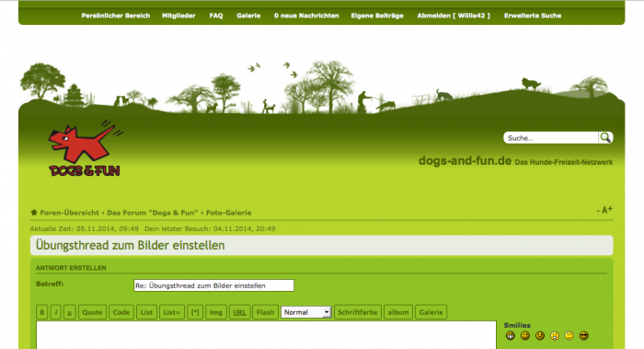Viewport: 644px width, 349px height.
Task: Toggle italic i formatting button
Action: pos(56,312)
